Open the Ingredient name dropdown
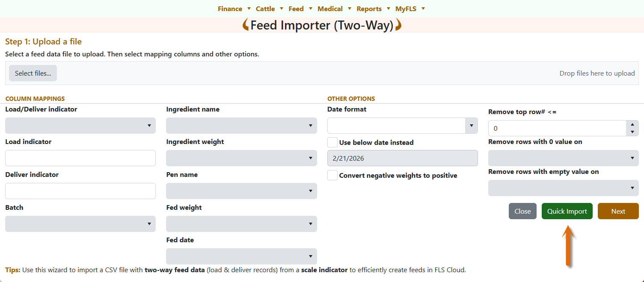Screen dimensions: 644x282 pos(241,126)
